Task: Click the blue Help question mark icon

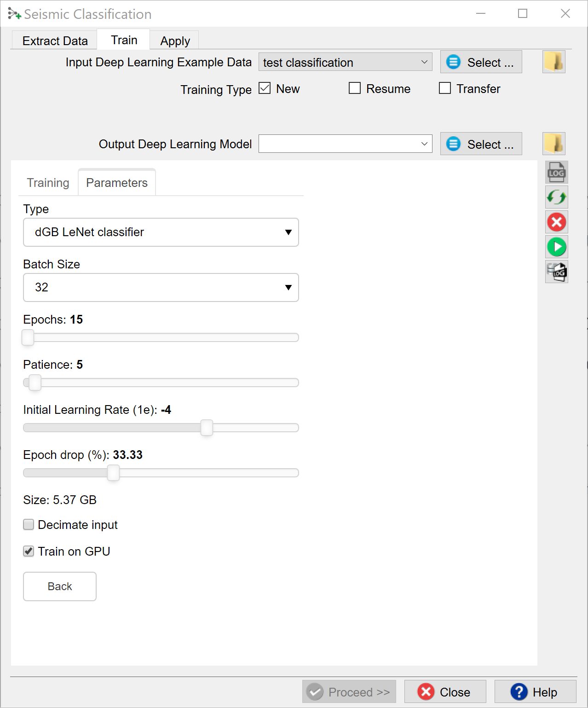Action: [519, 692]
